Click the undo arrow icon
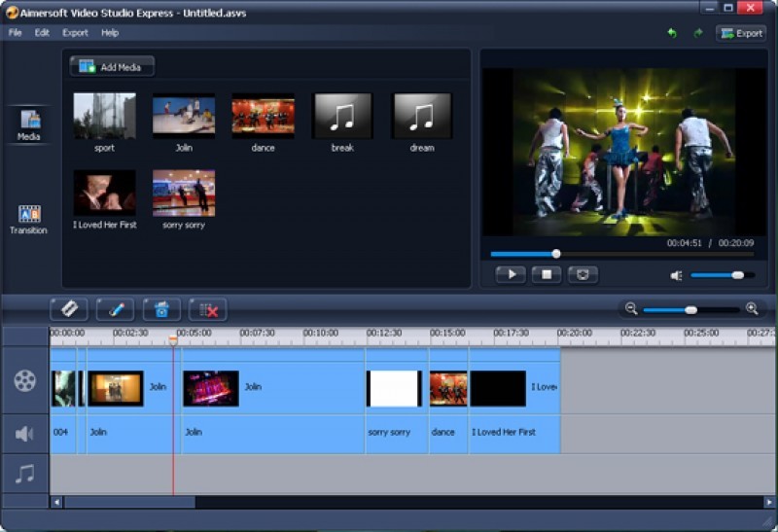 [x=671, y=33]
